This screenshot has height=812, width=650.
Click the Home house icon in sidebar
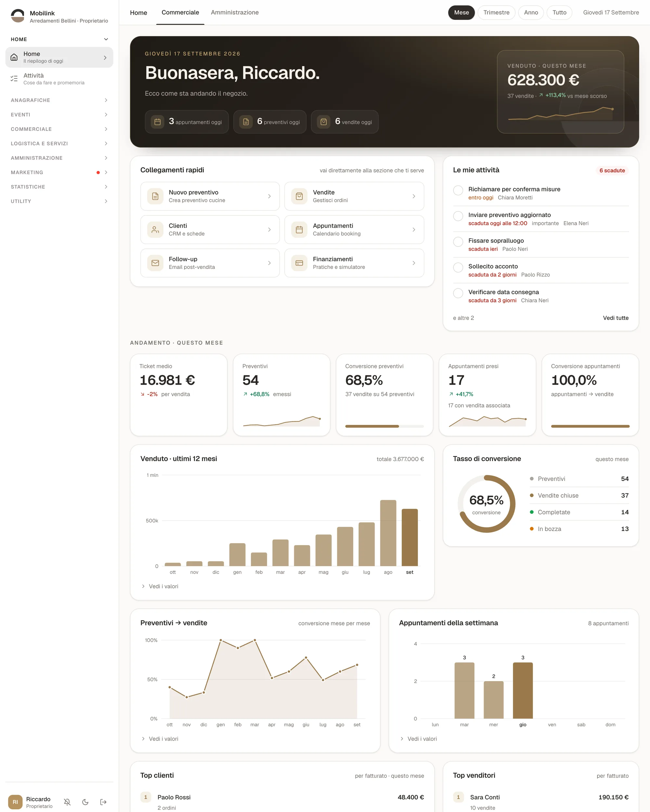(14, 57)
